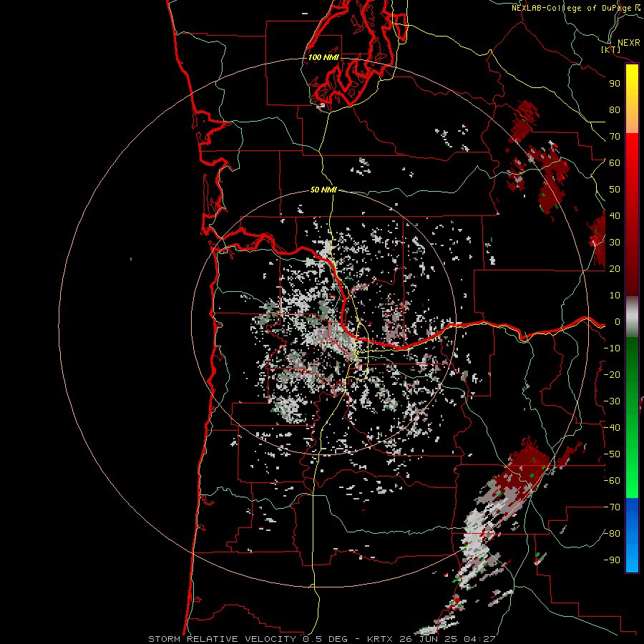
Task: Select the positive 90 scale label
Action: pos(615,84)
